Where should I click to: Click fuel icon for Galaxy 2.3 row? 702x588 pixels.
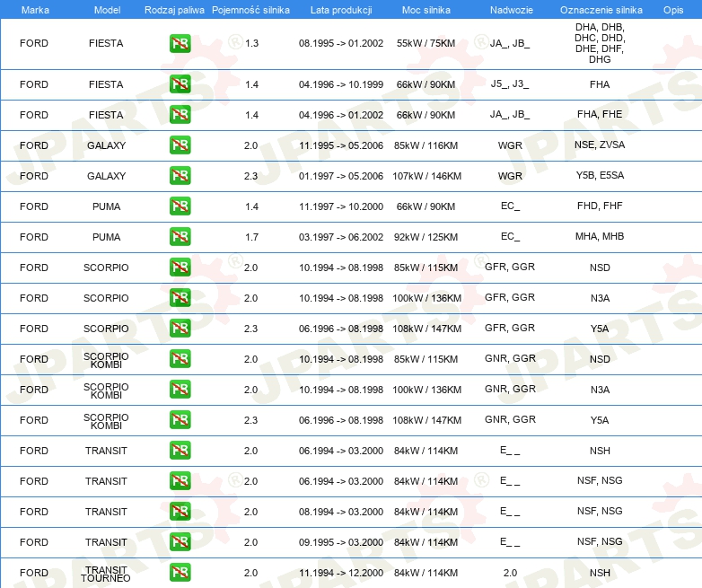180,176
